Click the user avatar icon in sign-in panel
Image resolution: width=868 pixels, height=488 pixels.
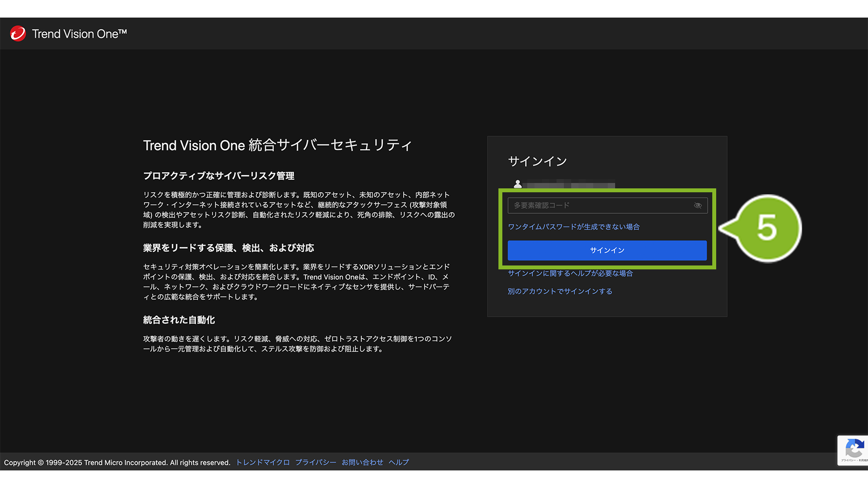(x=517, y=184)
